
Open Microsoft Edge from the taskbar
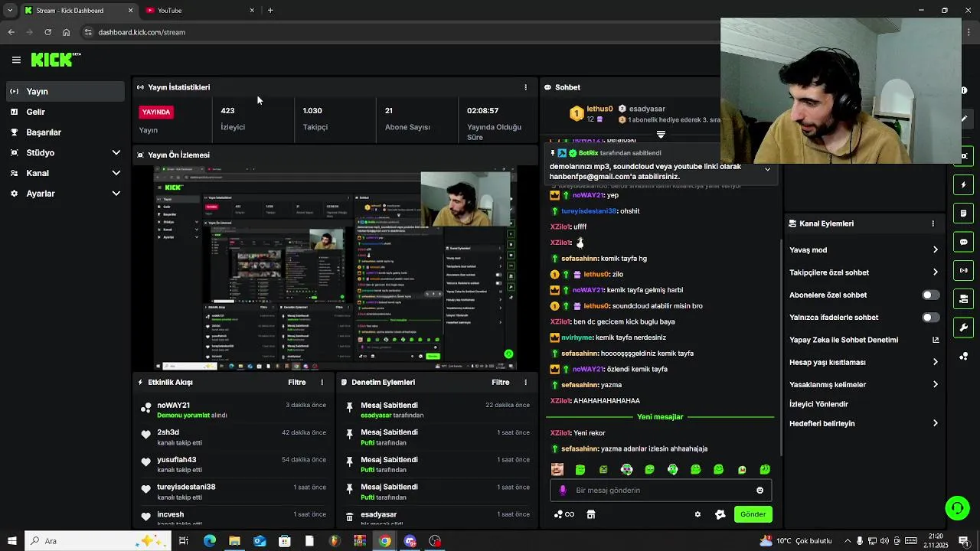pos(209,541)
